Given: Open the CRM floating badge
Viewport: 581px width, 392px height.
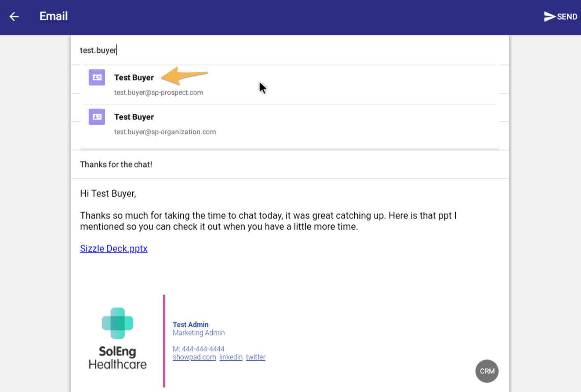Looking at the screenshot, I should (x=487, y=371).
